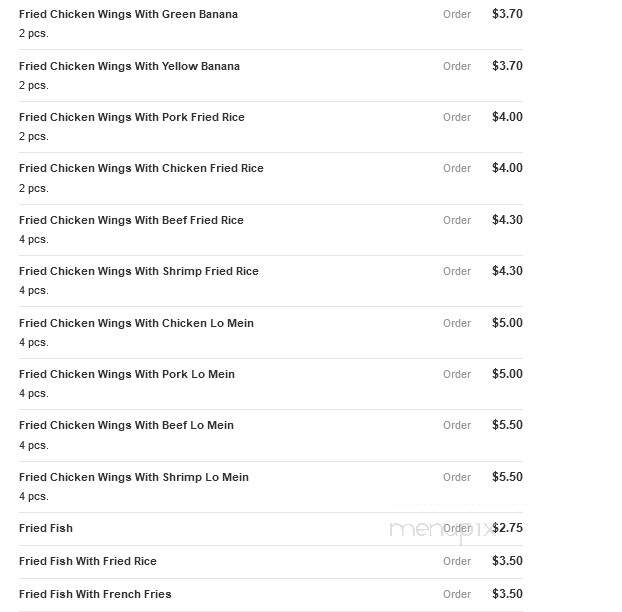Order Fried Chicken Wings With Chicken Lo Mein
The image size is (622, 612).
pos(457,323)
